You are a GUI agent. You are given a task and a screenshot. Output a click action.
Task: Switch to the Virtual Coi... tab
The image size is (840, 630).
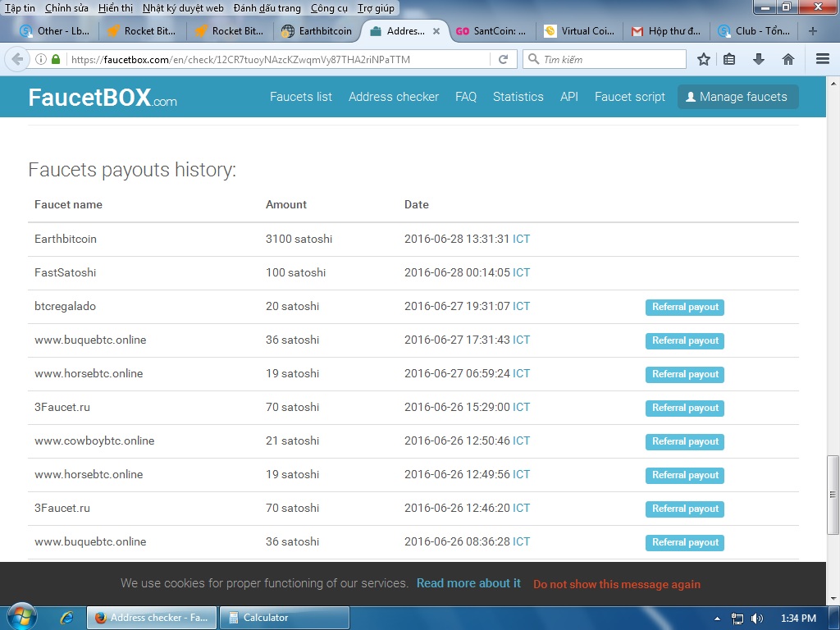tap(580, 31)
